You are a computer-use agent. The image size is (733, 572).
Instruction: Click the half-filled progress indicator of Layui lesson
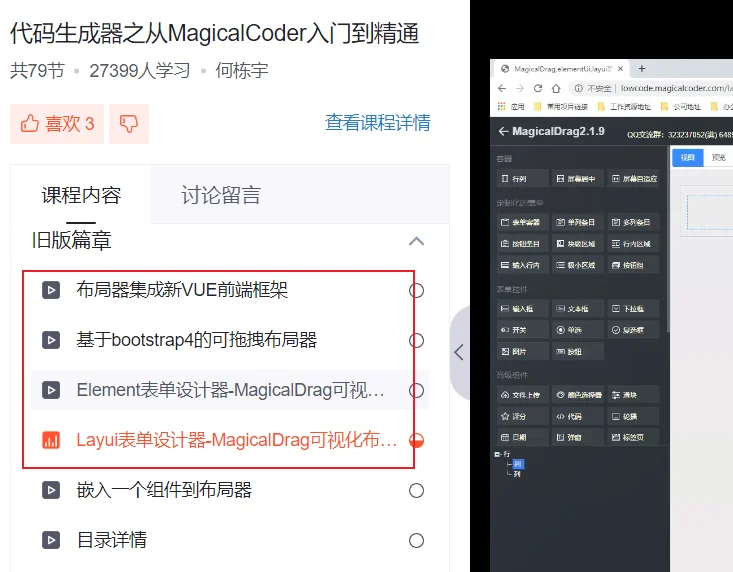pos(416,440)
